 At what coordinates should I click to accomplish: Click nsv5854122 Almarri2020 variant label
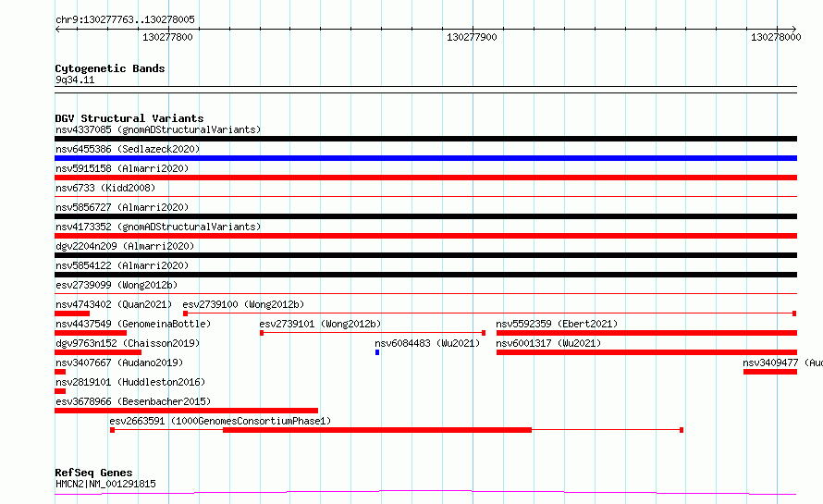[122, 265]
